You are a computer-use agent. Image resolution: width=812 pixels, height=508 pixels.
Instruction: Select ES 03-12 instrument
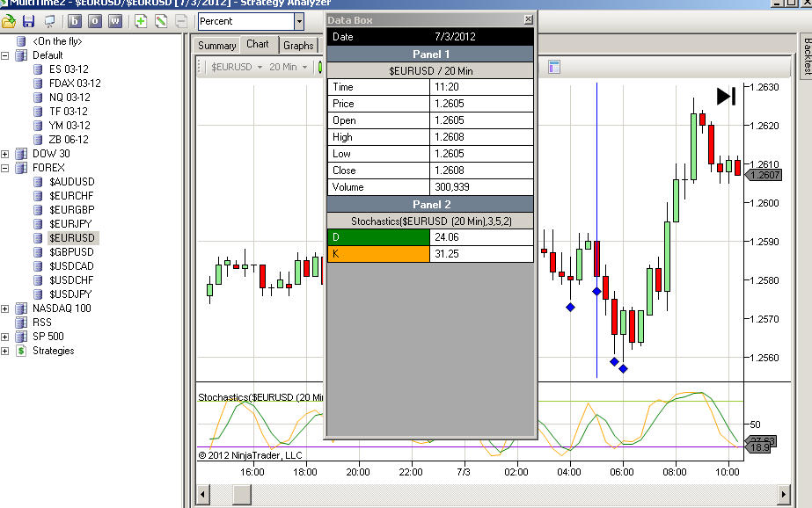tap(69, 69)
